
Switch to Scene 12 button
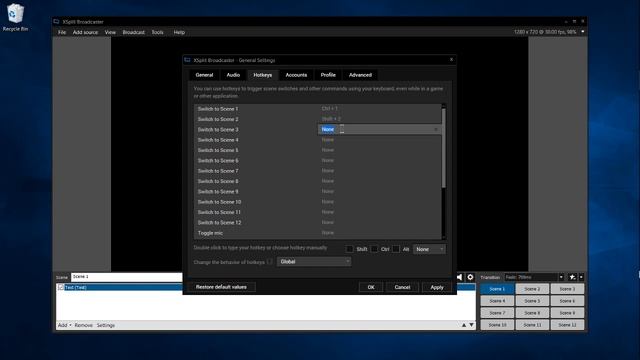(x=567, y=325)
